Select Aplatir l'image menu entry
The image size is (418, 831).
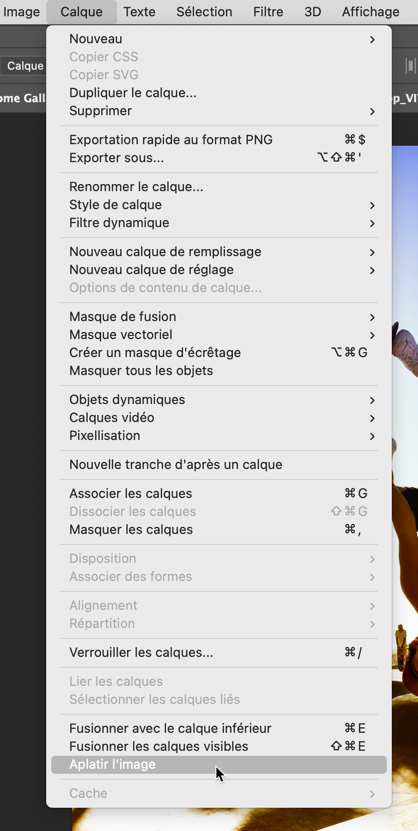(219, 764)
